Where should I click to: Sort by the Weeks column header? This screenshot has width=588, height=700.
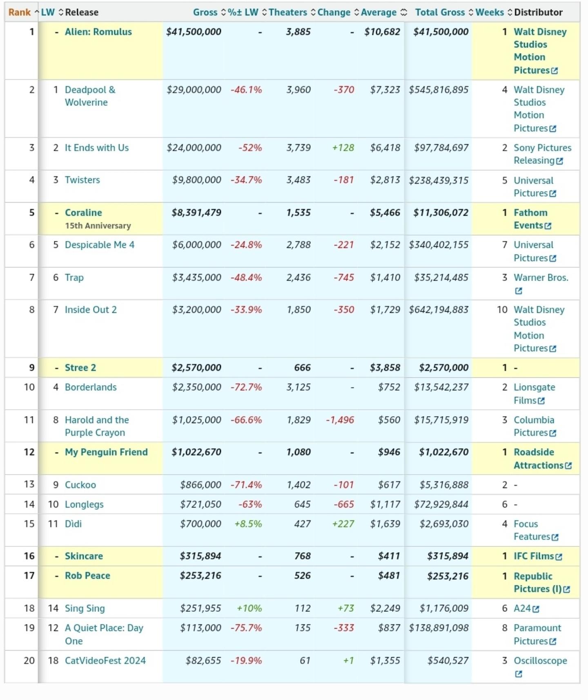pyautogui.click(x=494, y=12)
